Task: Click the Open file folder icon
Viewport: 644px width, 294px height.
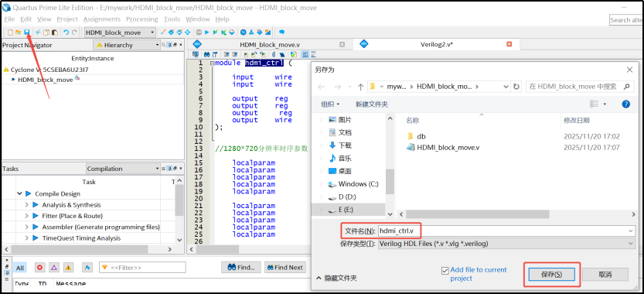Action: 19,32
